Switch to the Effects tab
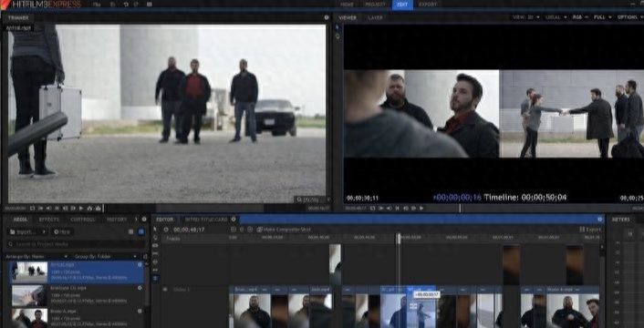Screen dimensions: 644x328 click(49, 220)
